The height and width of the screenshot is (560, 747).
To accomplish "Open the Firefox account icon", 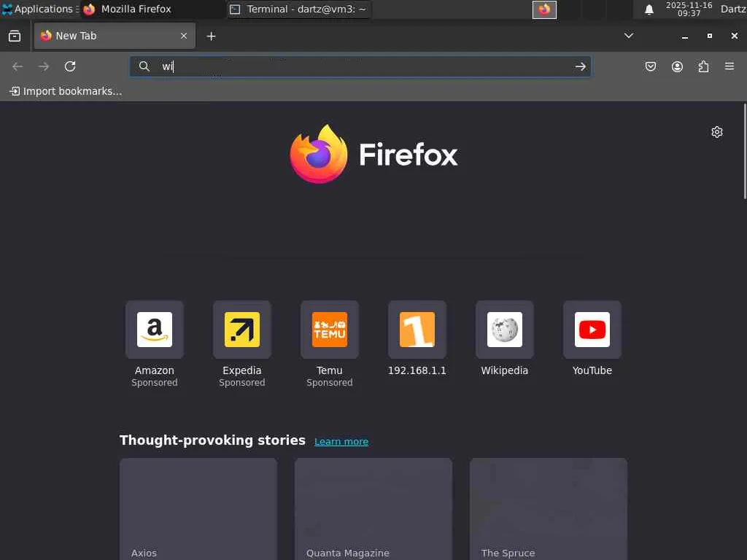I will coord(677,66).
